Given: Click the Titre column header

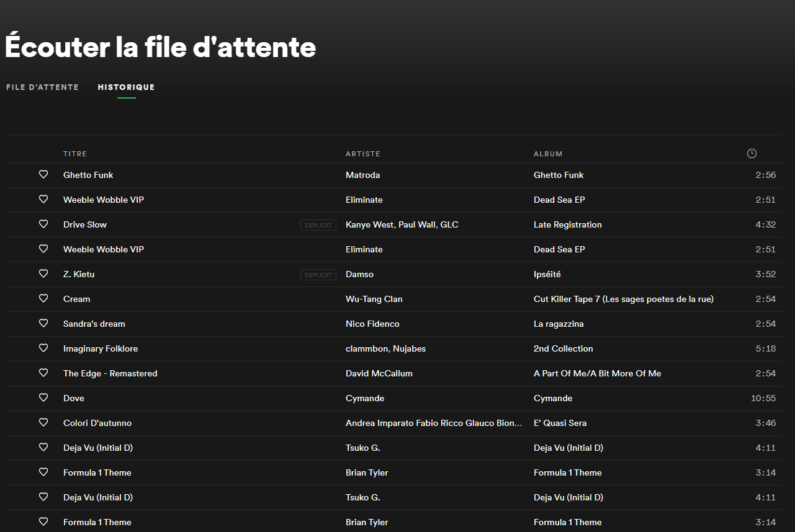Looking at the screenshot, I should tap(75, 154).
